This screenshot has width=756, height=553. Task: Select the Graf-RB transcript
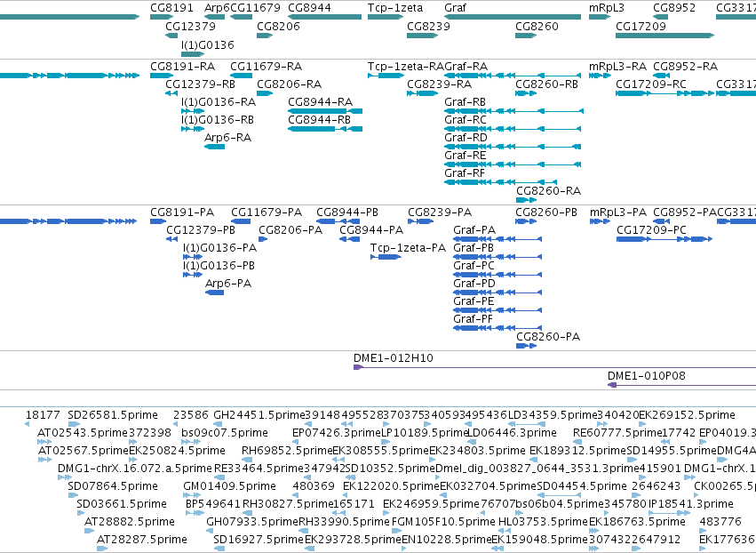(513, 111)
